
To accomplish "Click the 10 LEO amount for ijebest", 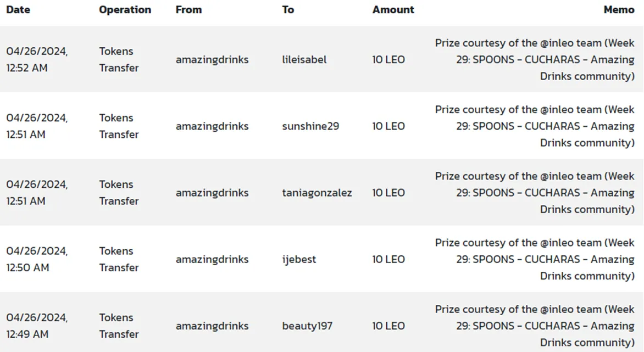I will click(388, 259).
